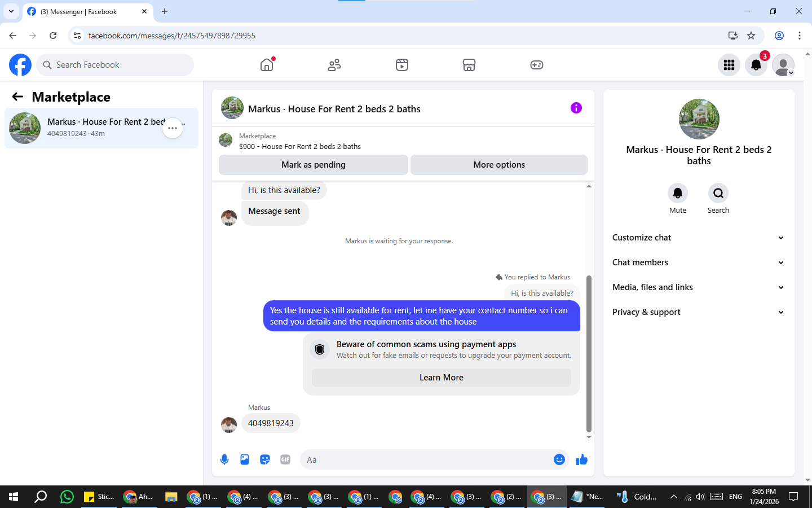
Task: Open the Facebook Home feed icon
Action: [267, 65]
